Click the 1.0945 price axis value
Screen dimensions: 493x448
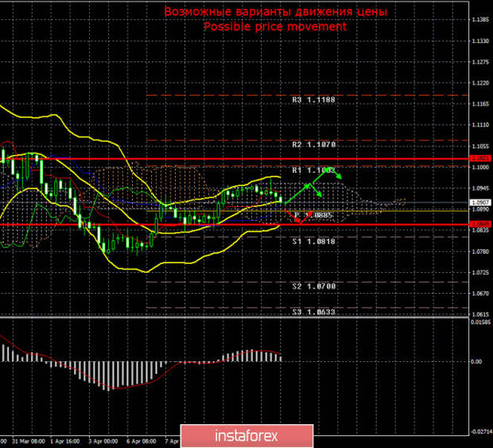click(480, 188)
